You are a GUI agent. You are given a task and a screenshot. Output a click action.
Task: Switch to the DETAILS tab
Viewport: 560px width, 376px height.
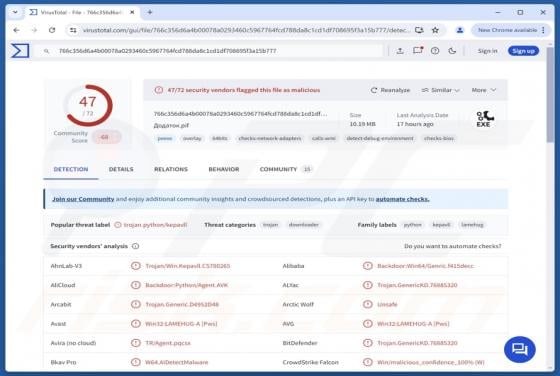click(x=121, y=169)
